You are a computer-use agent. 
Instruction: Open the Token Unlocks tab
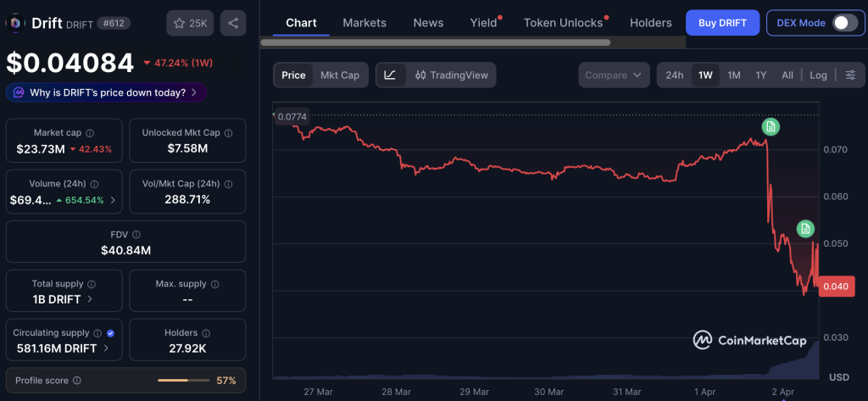point(563,23)
